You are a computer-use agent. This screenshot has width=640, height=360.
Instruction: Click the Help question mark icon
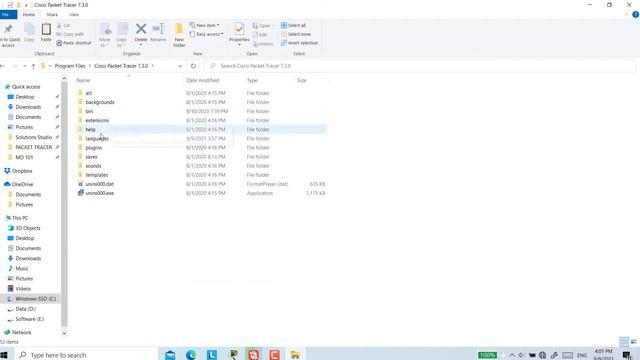pos(635,15)
